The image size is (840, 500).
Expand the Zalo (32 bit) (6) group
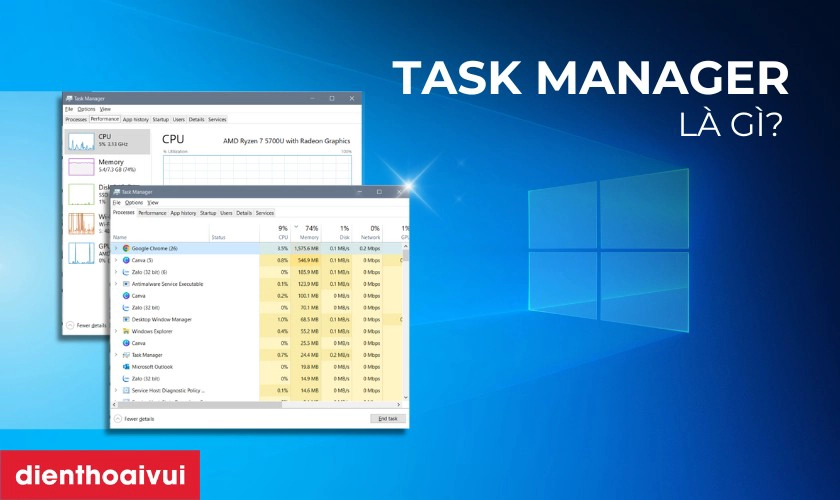(x=116, y=272)
